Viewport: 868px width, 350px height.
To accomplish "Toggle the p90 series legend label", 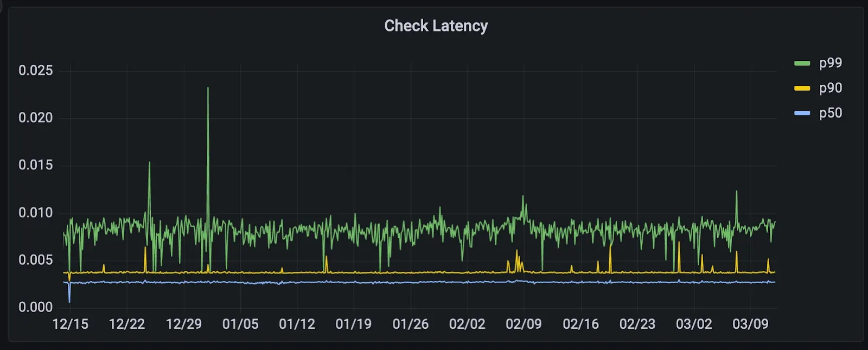I will click(830, 88).
